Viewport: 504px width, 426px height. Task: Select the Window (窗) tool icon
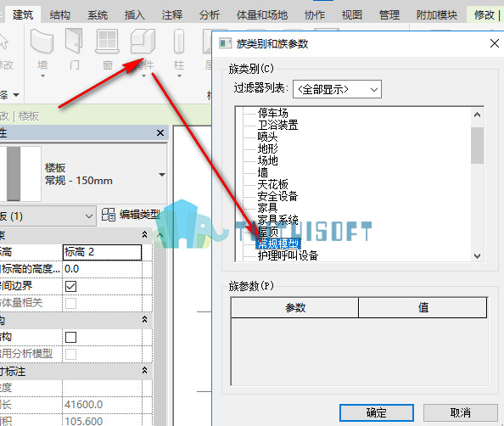point(108,41)
